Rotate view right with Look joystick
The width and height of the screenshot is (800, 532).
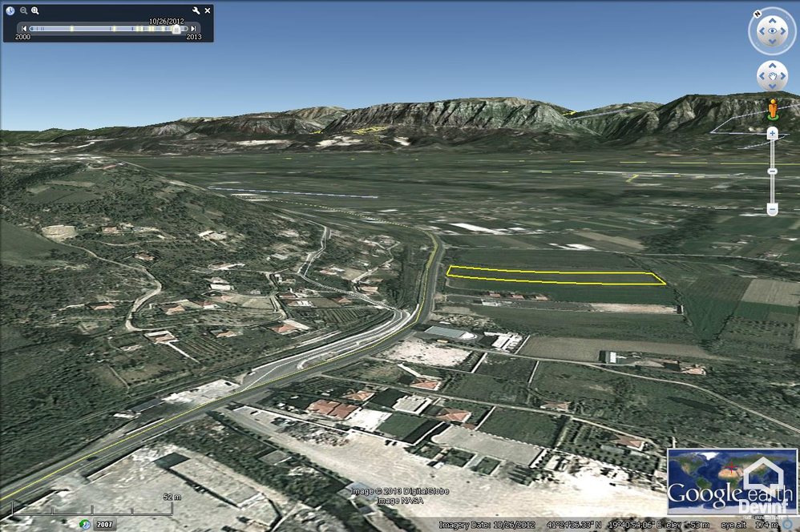point(782,31)
